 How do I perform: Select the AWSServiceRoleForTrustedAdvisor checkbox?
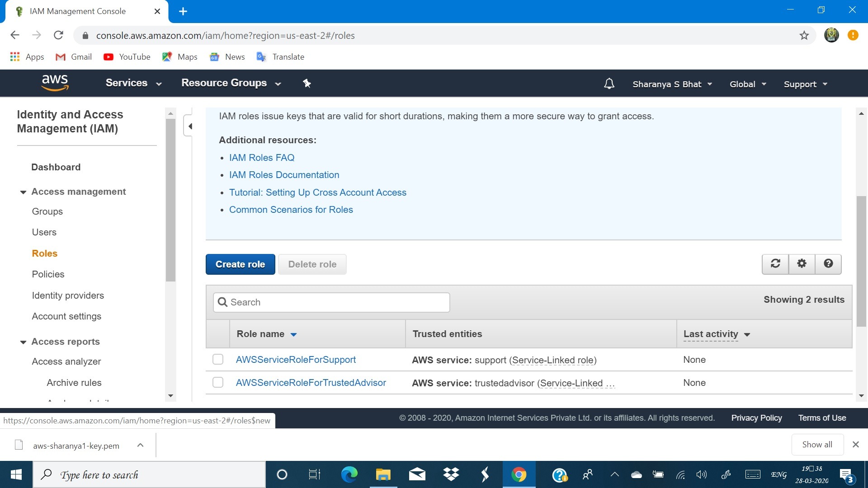(218, 383)
